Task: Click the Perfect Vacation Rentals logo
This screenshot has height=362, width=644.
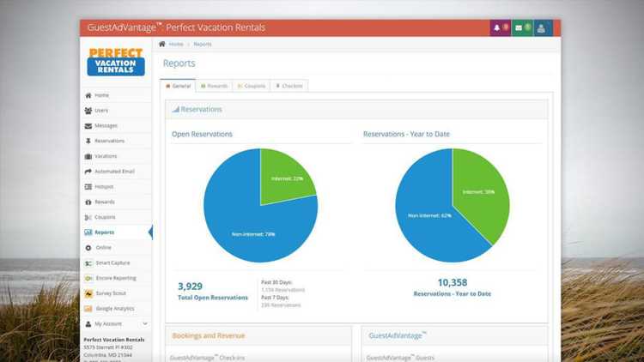Action: (116, 62)
